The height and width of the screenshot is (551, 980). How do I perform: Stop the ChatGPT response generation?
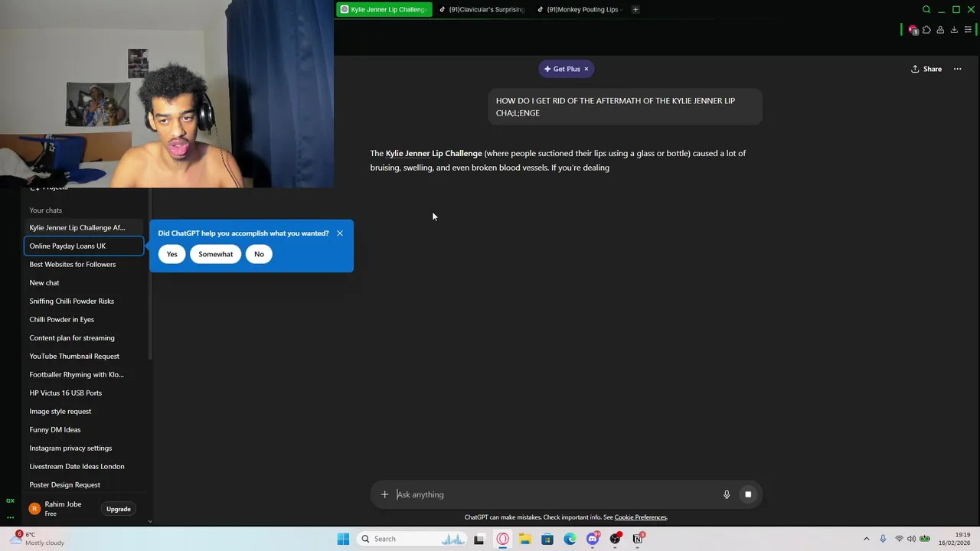(748, 494)
